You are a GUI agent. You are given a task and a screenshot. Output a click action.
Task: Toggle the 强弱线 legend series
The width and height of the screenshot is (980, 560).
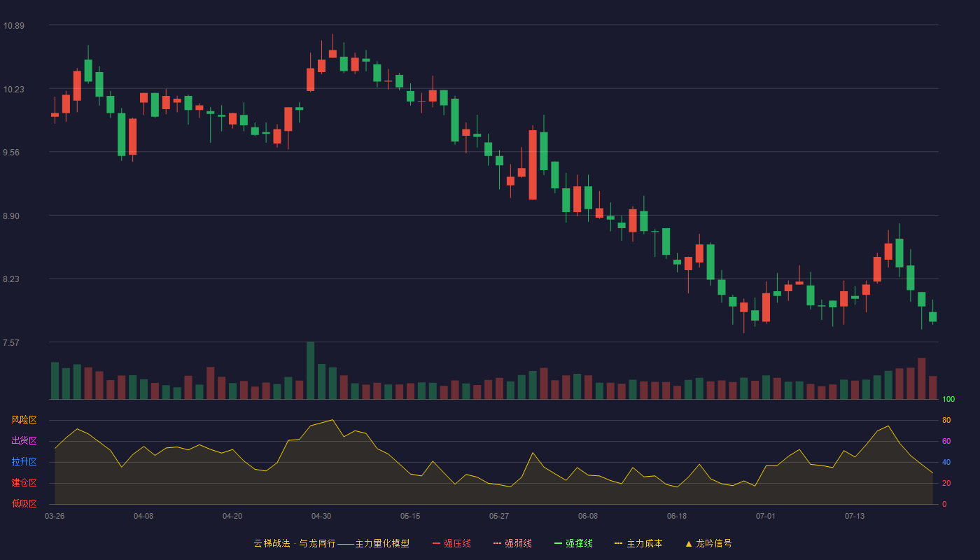tap(512, 543)
